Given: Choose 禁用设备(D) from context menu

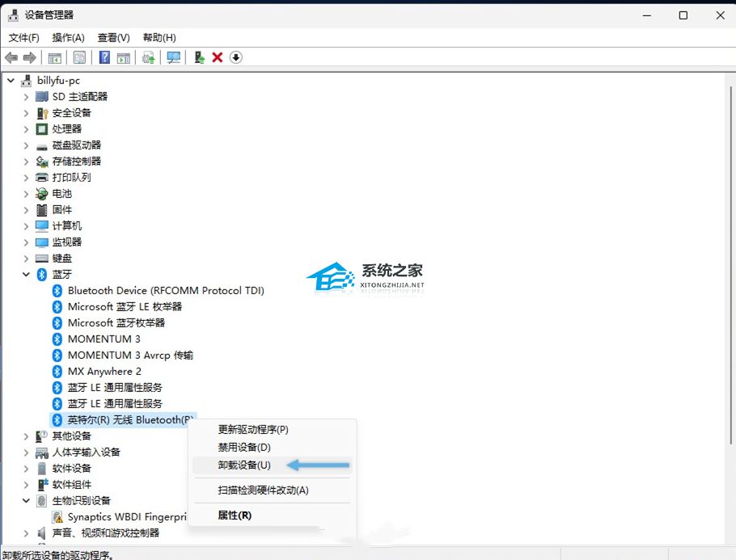Looking at the screenshot, I should pos(273,448).
